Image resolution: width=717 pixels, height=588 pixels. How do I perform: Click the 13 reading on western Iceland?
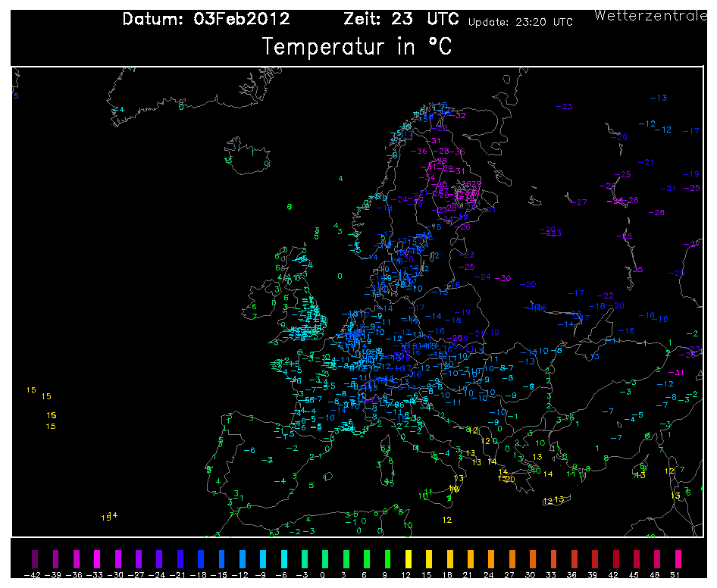tap(228, 160)
